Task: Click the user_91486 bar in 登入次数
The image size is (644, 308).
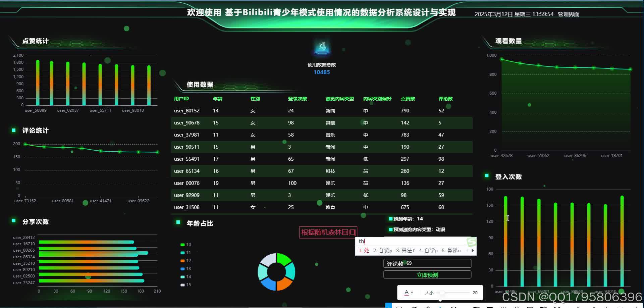Action: click(x=505, y=241)
